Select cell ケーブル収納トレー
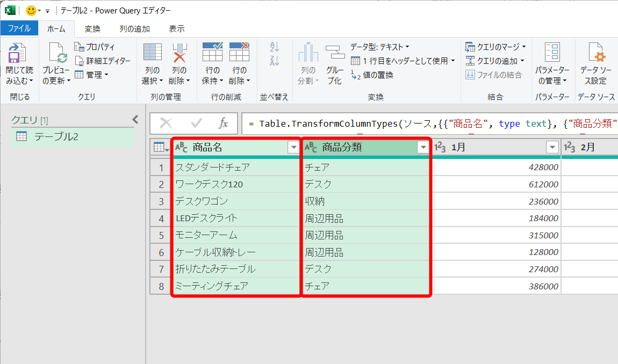 (x=236, y=252)
